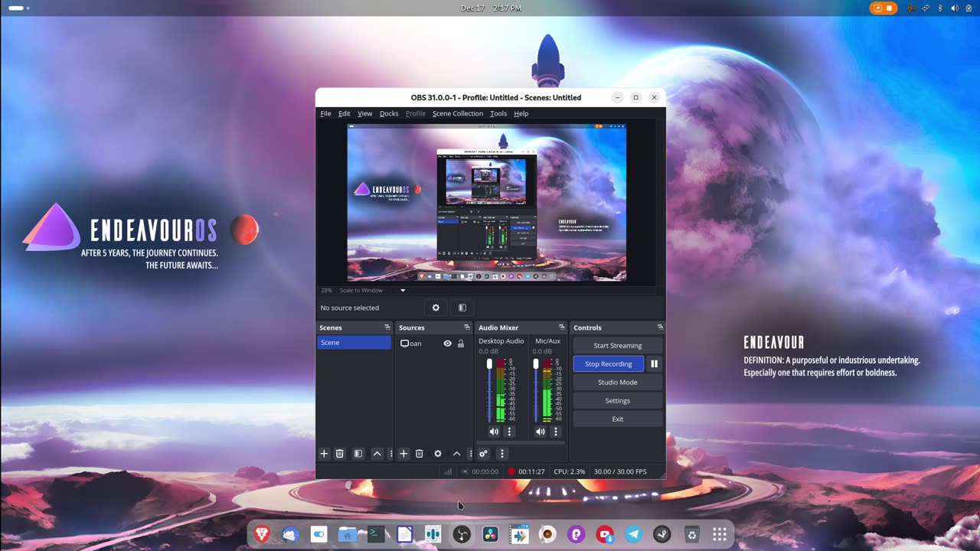
Task: Launch Steam from the dock
Action: [x=661, y=534]
